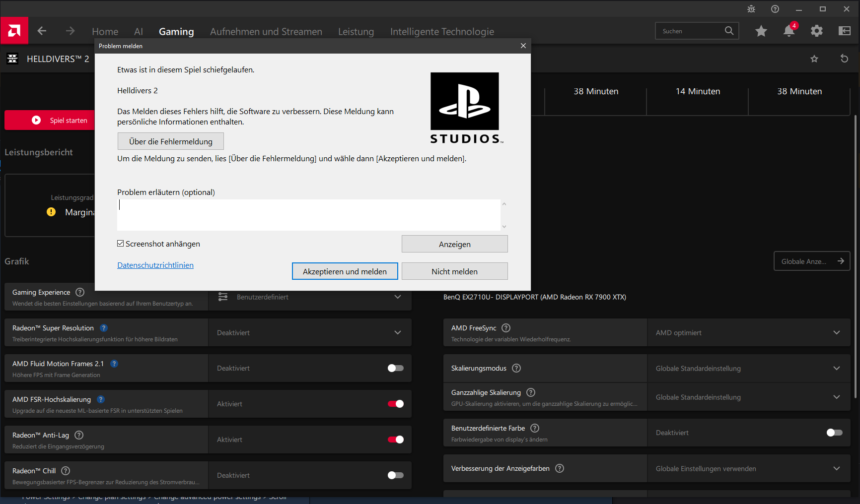Viewport: 860px width, 504px height.
Task: Expand the Skalierungsmodus dropdown
Action: click(749, 368)
